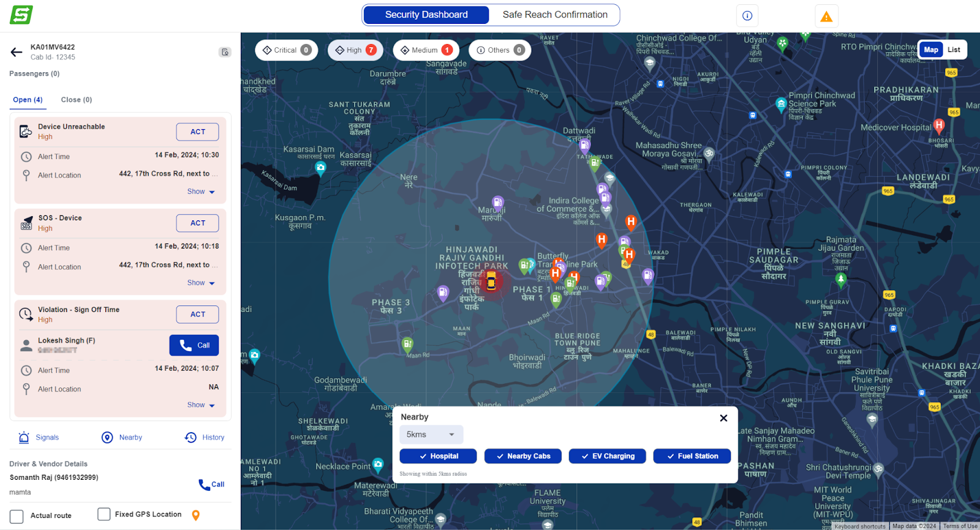Click the Device Unreachable alert icon
Viewport: 980px width, 530px height.
[26, 132]
